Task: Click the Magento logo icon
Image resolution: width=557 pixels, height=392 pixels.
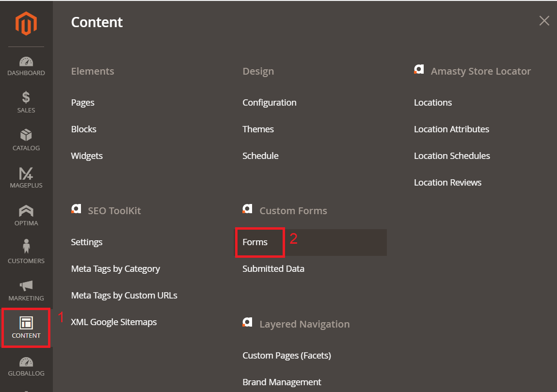Action: coord(26,23)
